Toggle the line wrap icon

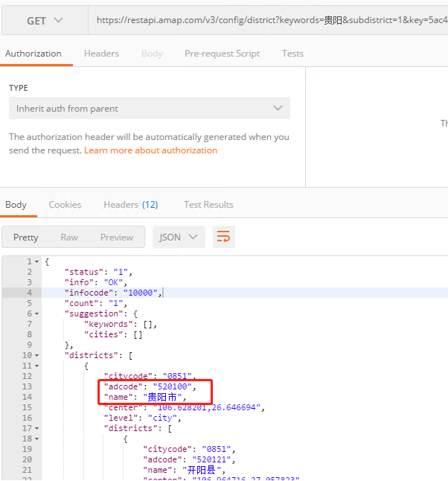(x=223, y=237)
